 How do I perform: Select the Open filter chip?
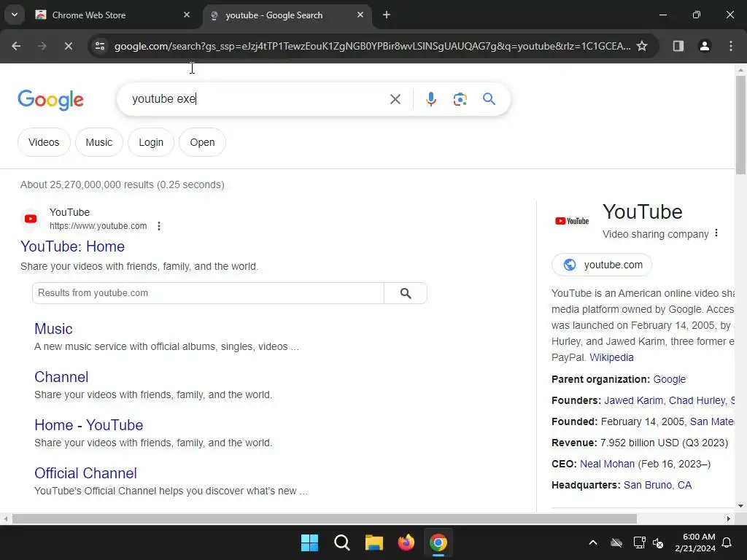pos(203,142)
